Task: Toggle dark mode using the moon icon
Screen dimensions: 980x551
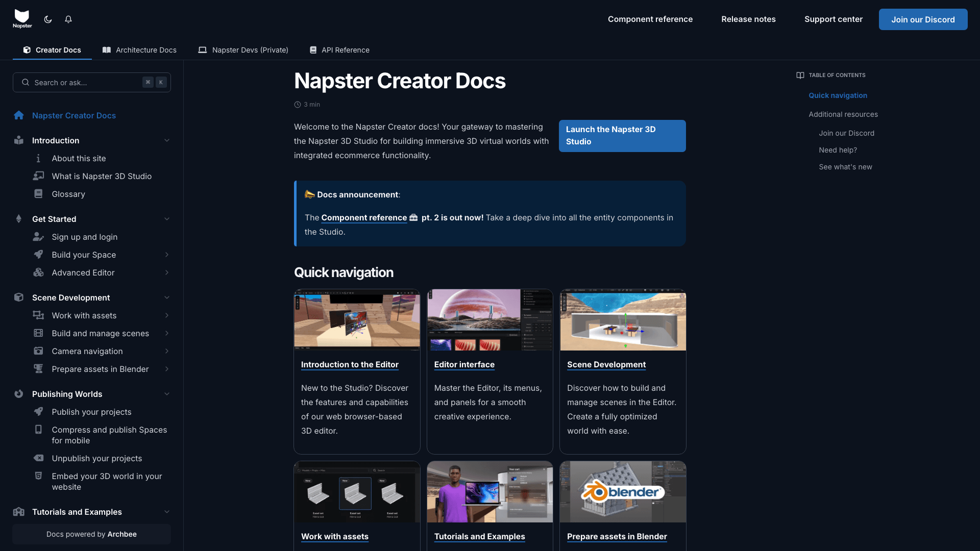Action: coord(47,19)
